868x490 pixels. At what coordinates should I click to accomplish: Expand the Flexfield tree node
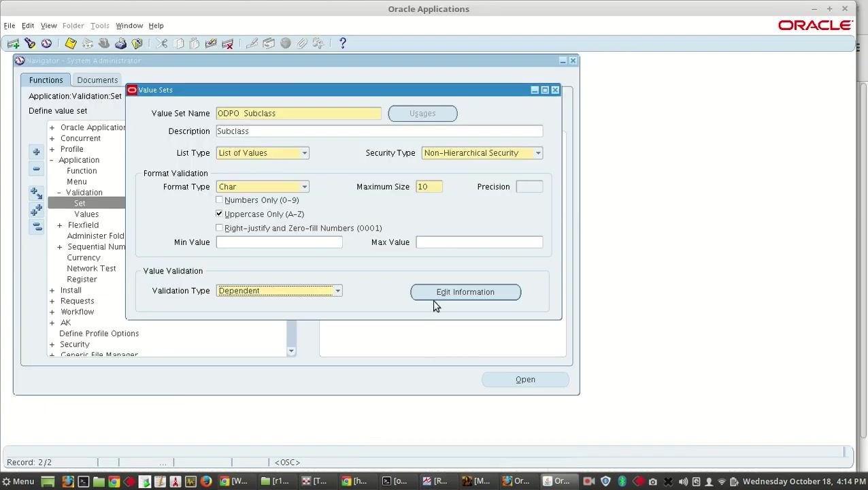click(59, 225)
